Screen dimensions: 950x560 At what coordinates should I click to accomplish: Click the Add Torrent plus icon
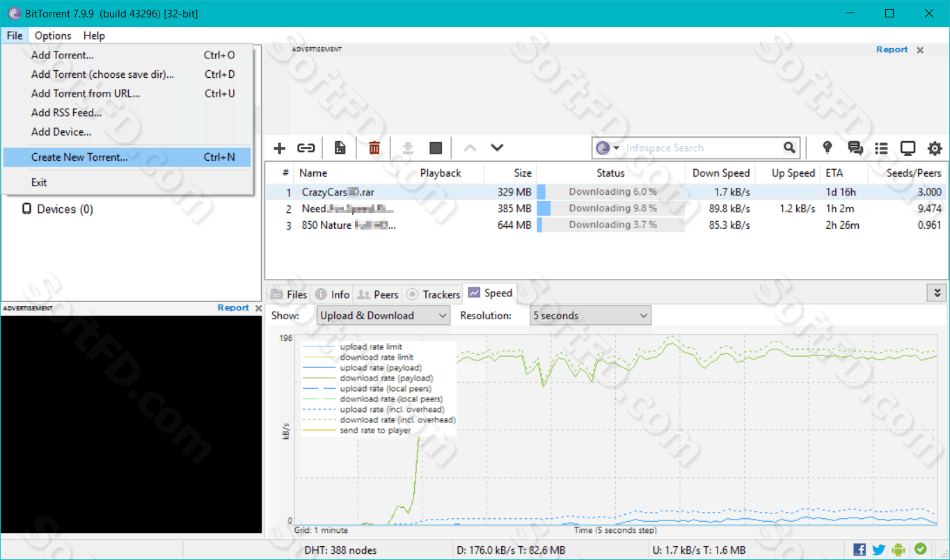click(280, 148)
